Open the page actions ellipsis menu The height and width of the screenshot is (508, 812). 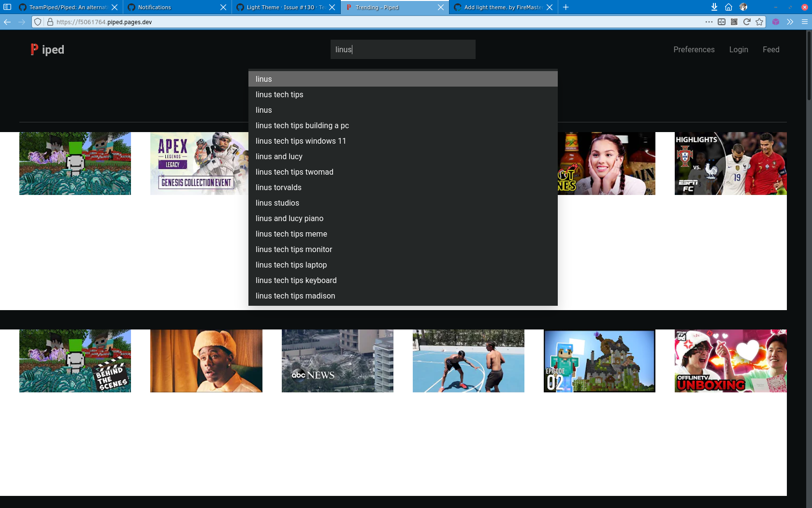click(x=709, y=22)
